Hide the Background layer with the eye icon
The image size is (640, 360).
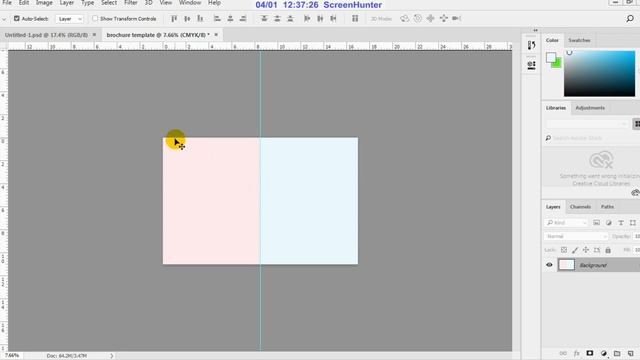(x=549, y=265)
